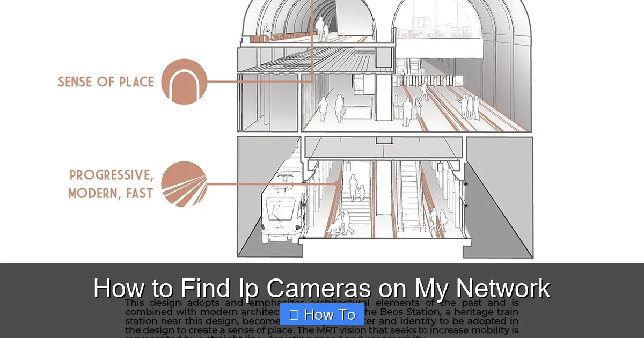Click the PROGRESSIVE, MODERN, FAST label
This screenshot has height=338, width=644.
pos(111,184)
